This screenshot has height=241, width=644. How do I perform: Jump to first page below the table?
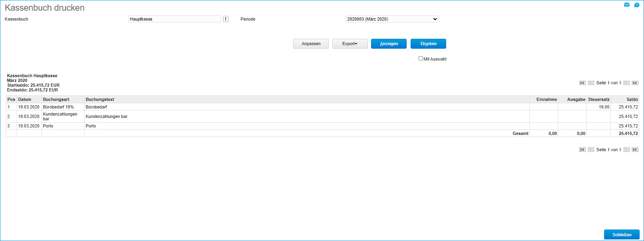(x=582, y=150)
